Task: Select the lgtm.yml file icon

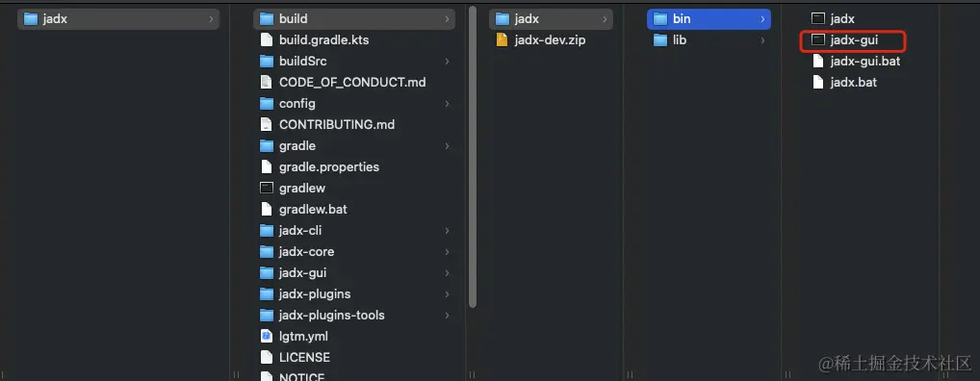Action: 267,336
